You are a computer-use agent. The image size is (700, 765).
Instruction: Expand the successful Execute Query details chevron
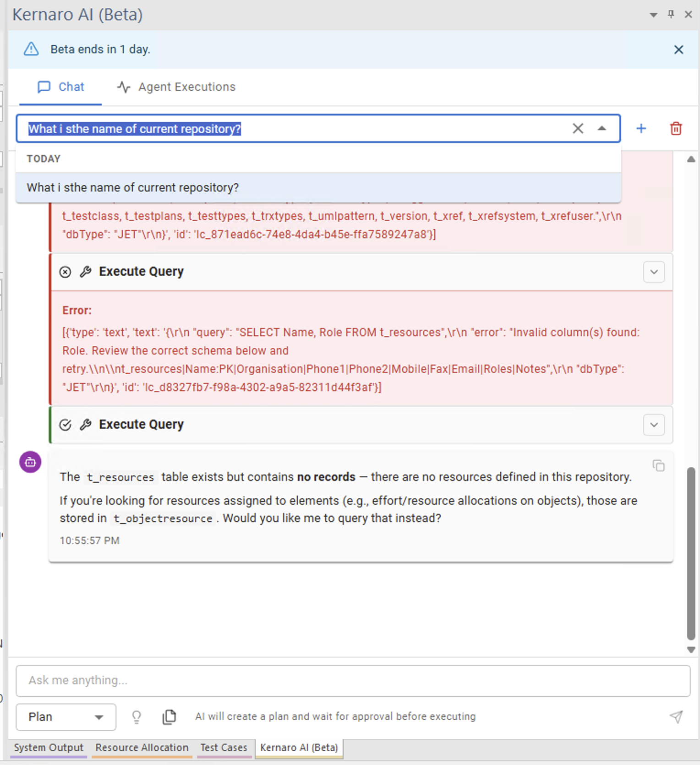pyautogui.click(x=654, y=425)
